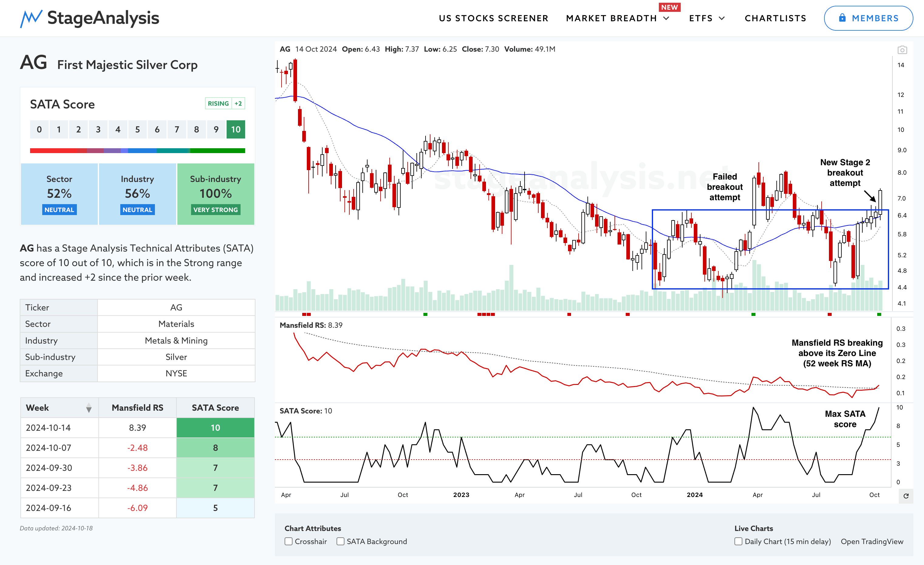This screenshot has width=924, height=565.
Task: Take a chart snapshot with camera icon
Action: coord(902,50)
